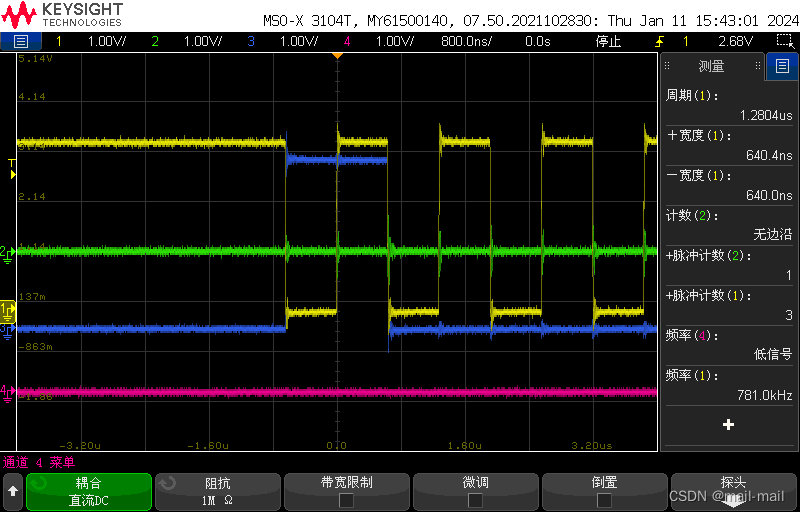Open the measurement sidebar list icon
Image resolution: width=800 pixels, height=512 pixels.
[x=782, y=66]
